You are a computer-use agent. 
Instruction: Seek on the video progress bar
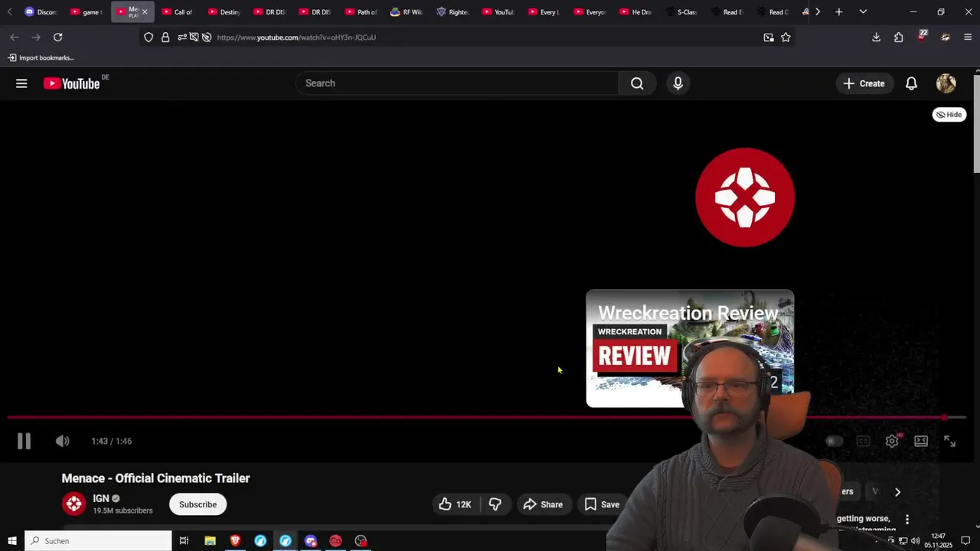(487, 418)
